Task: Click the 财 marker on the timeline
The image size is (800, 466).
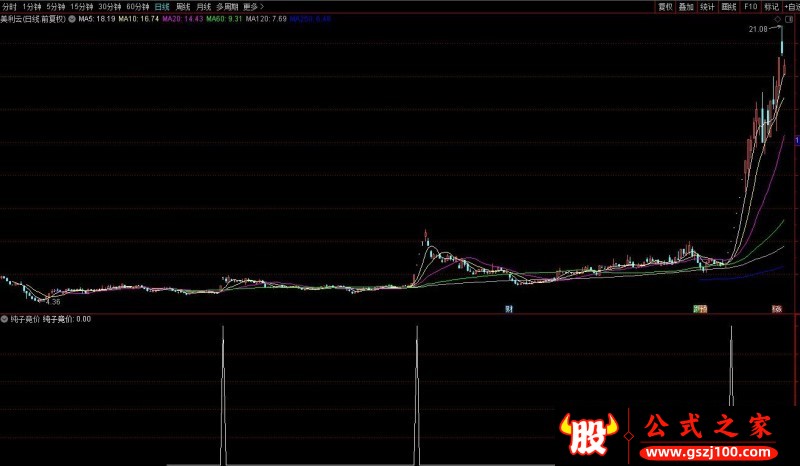Action: (509, 309)
